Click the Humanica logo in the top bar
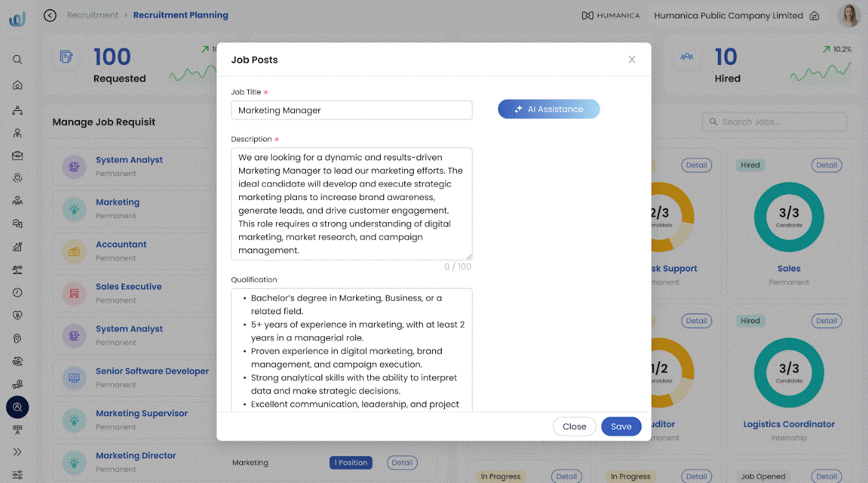Image resolution: width=868 pixels, height=483 pixels. (x=611, y=15)
